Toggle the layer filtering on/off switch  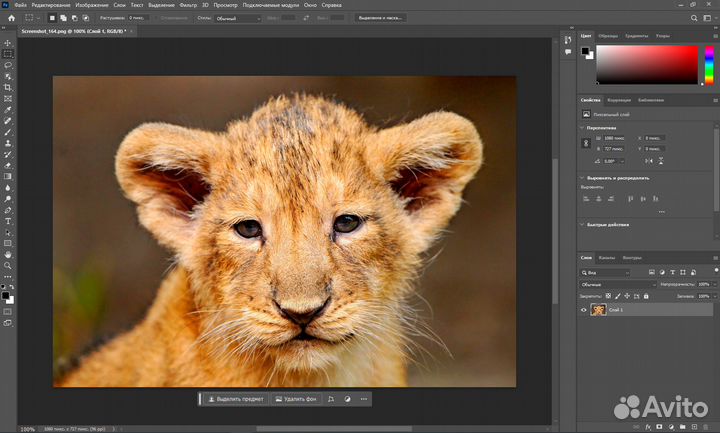pyautogui.click(x=716, y=271)
